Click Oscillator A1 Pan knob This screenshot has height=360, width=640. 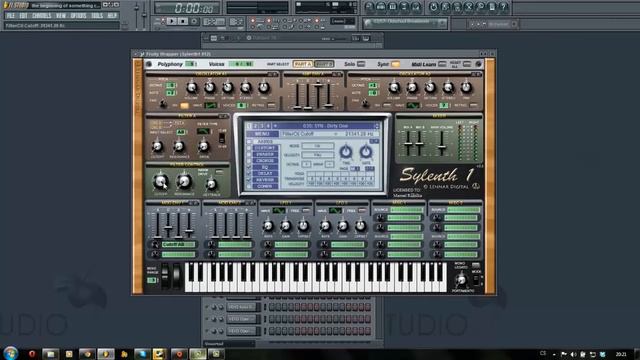(264, 87)
